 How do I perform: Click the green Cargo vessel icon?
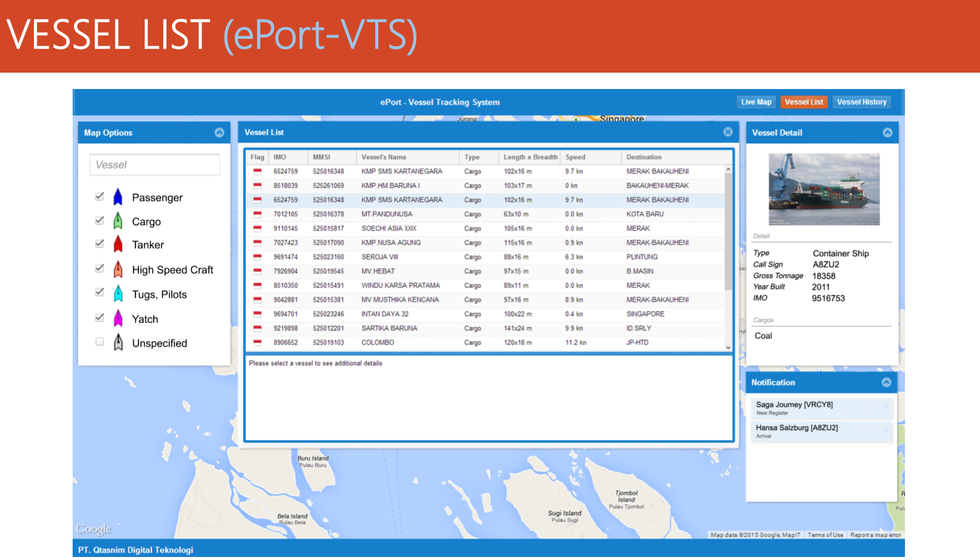118,221
